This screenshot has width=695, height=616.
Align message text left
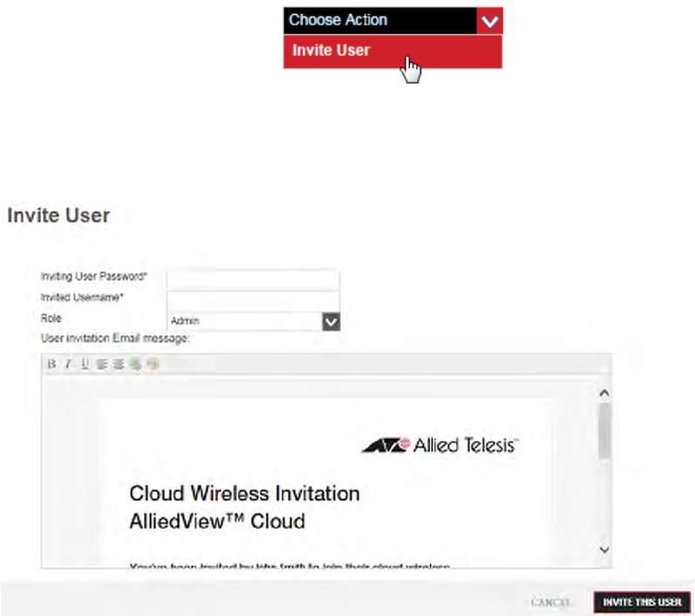[101, 364]
